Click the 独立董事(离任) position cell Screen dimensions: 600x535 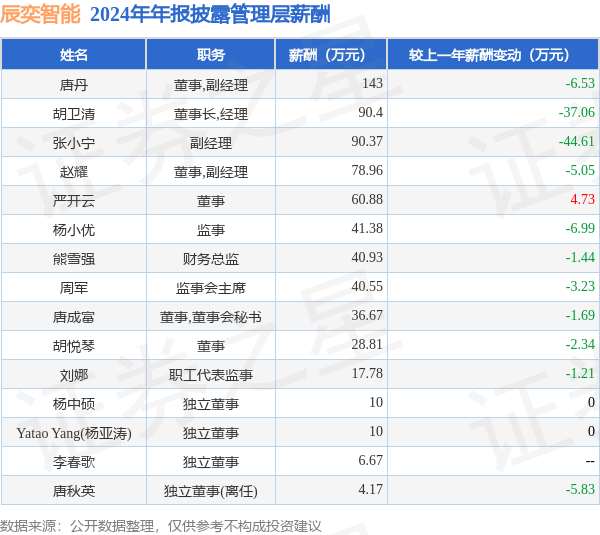point(211,491)
